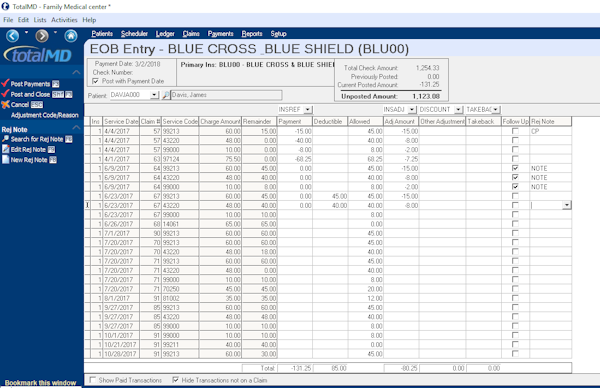Open the Activities menu
The height and width of the screenshot is (388, 600).
coord(64,20)
